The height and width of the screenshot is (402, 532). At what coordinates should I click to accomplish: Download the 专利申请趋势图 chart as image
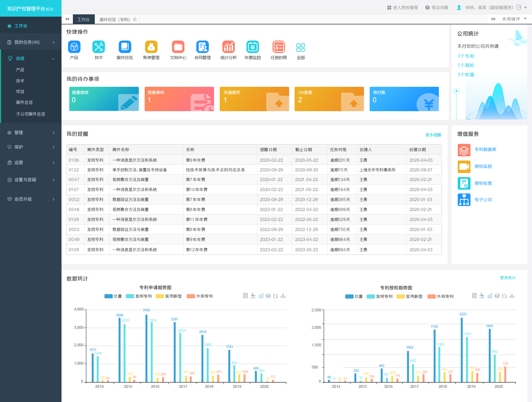283,296
